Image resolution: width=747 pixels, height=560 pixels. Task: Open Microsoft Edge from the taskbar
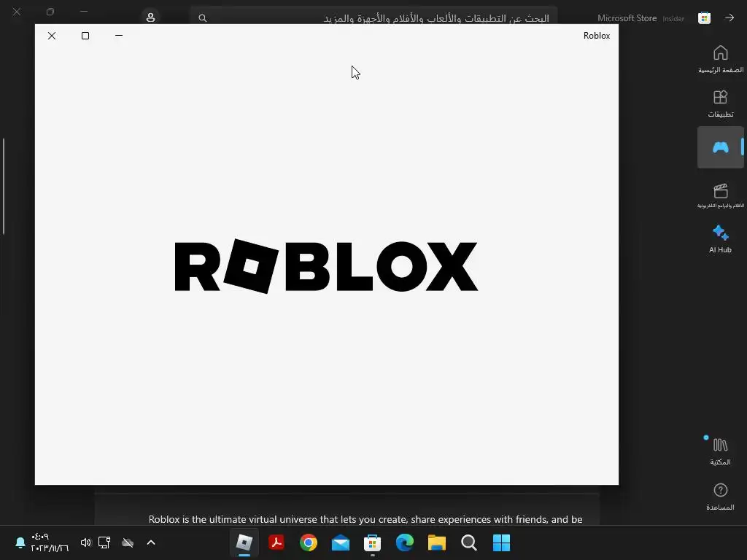click(404, 542)
